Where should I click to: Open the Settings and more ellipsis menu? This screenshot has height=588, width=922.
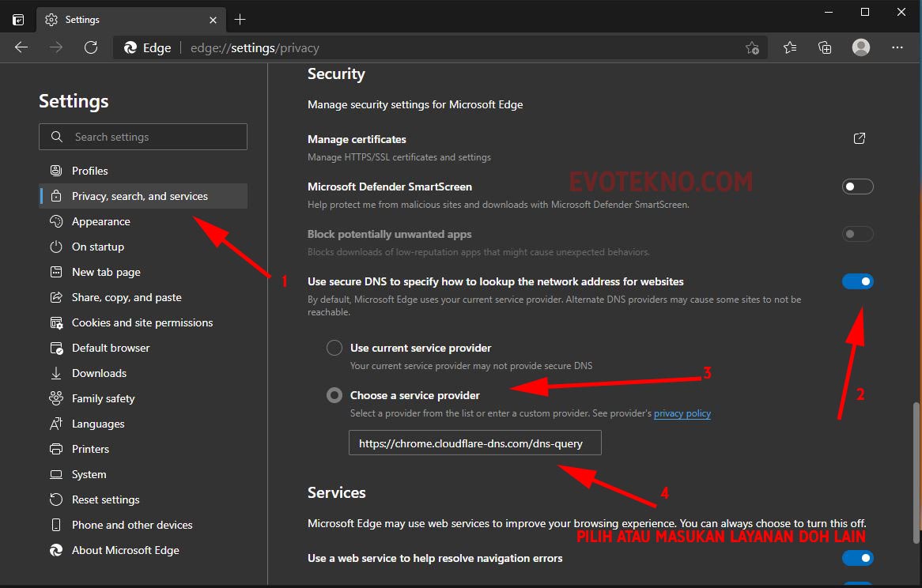pyautogui.click(x=897, y=47)
